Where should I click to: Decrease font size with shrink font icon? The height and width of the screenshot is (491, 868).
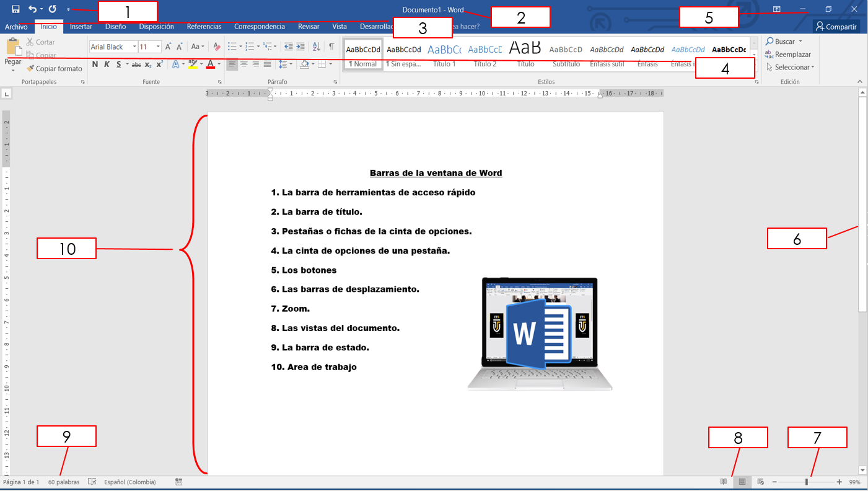coord(180,46)
